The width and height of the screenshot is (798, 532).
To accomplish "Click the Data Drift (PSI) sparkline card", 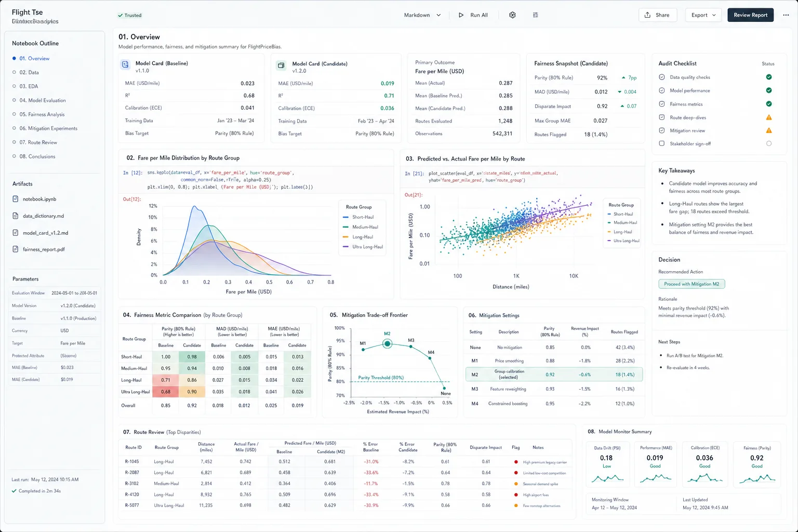I will point(608,465).
